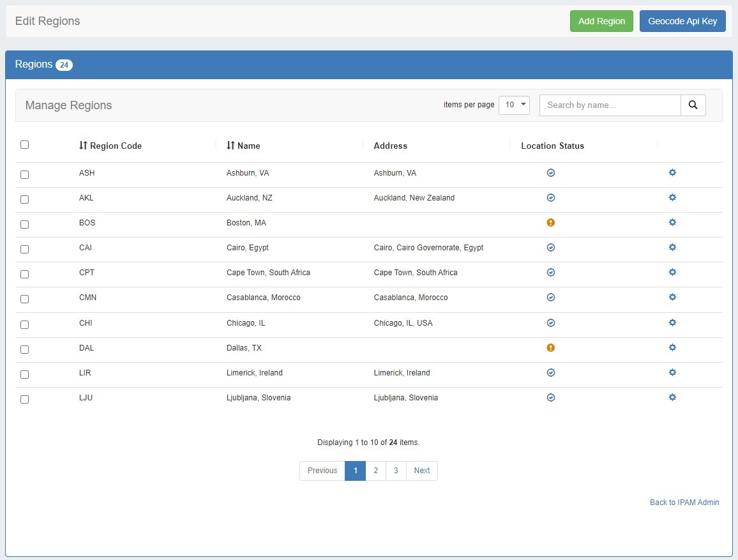The image size is (738, 560).
Task: Click the warning status icon for Boston, MA
Action: pyautogui.click(x=551, y=223)
